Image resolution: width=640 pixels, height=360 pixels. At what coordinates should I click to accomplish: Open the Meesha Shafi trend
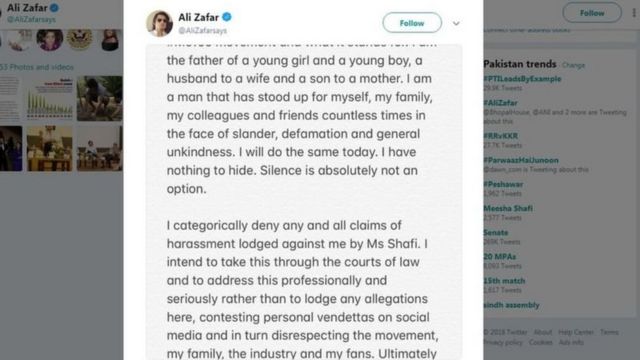[x=508, y=208]
